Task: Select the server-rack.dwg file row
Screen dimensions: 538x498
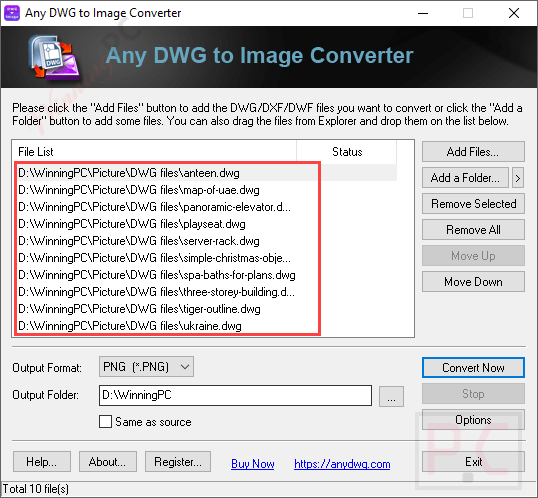Action: (205, 241)
